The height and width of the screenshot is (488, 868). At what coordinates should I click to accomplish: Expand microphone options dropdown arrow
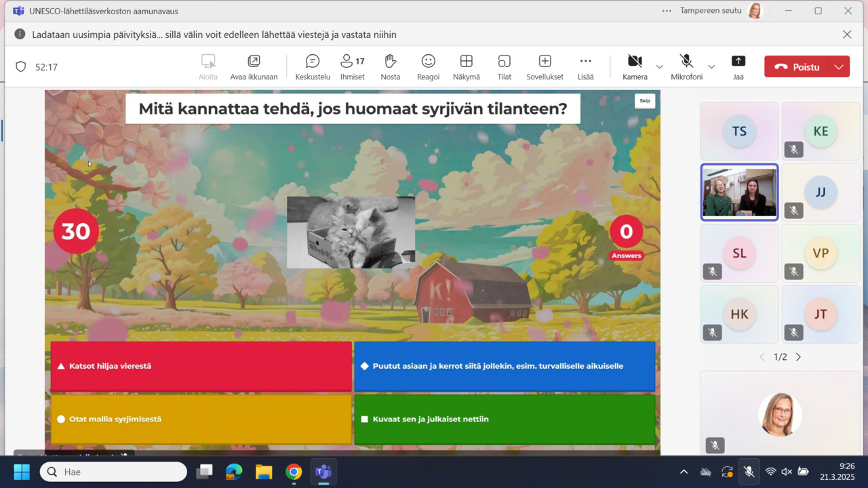point(711,67)
